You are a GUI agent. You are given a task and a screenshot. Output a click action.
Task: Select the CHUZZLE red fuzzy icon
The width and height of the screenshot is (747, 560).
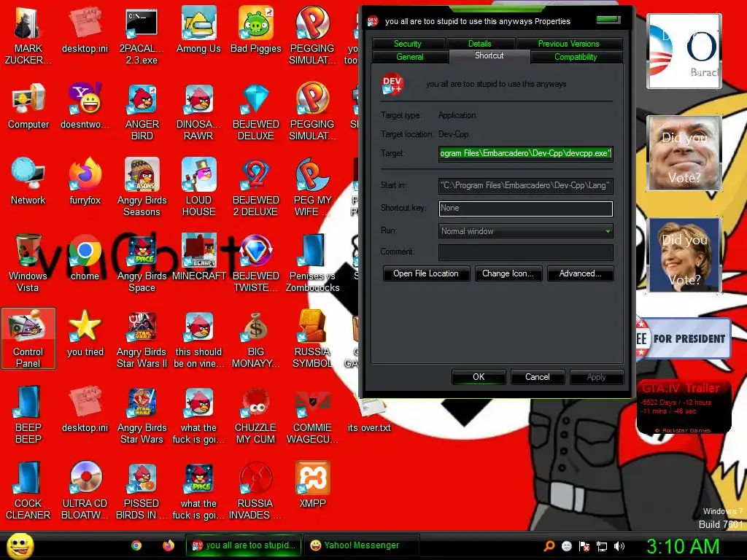(x=256, y=414)
